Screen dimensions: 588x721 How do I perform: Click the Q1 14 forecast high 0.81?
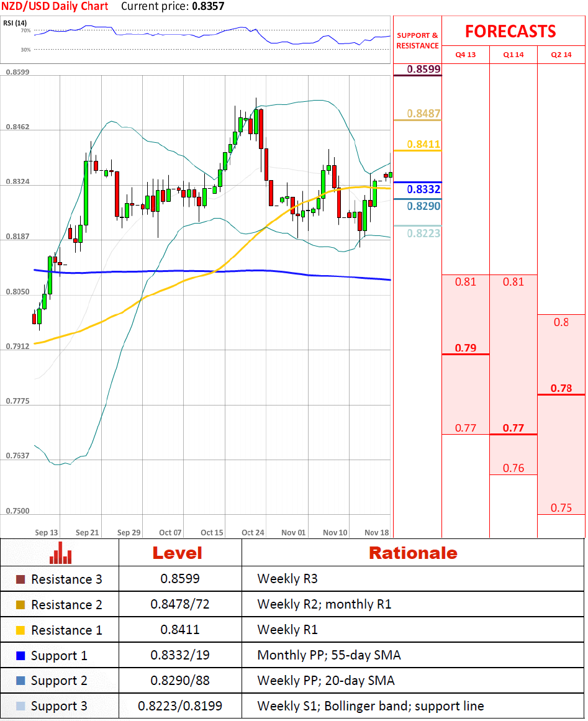click(513, 282)
